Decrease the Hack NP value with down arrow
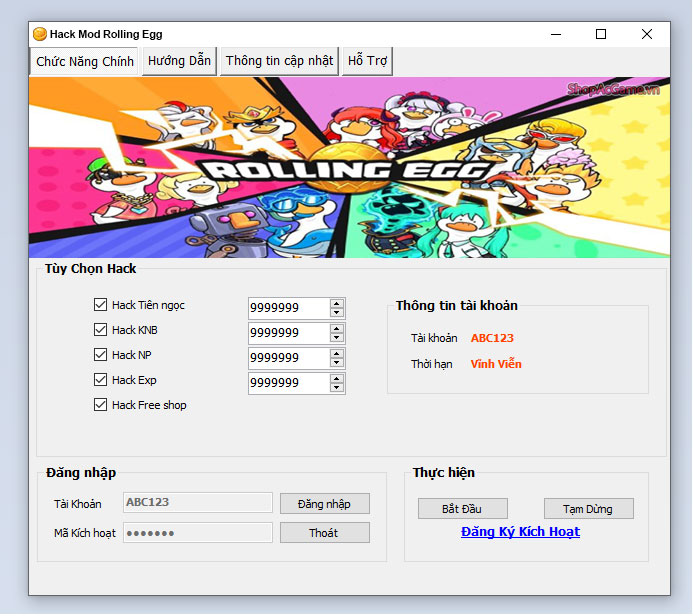Image resolution: width=693 pixels, height=616 pixels. [337, 363]
